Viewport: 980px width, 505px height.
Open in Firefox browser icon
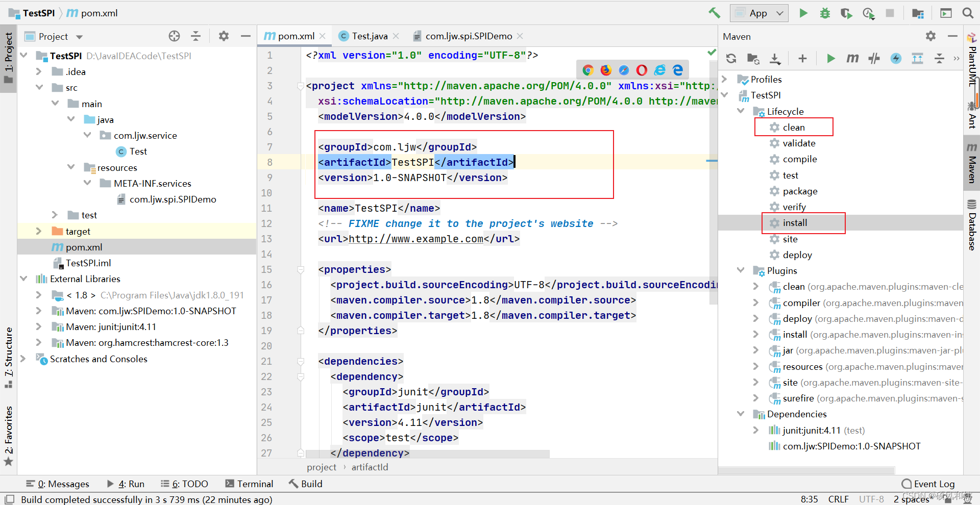click(x=606, y=70)
